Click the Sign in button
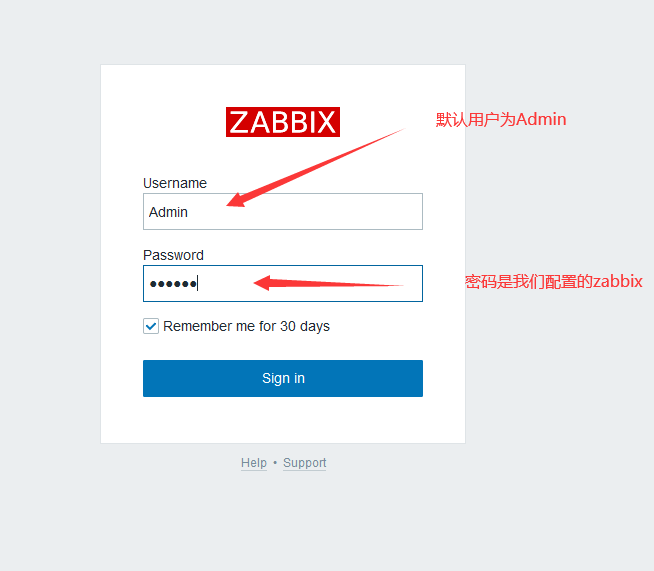 click(283, 378)
